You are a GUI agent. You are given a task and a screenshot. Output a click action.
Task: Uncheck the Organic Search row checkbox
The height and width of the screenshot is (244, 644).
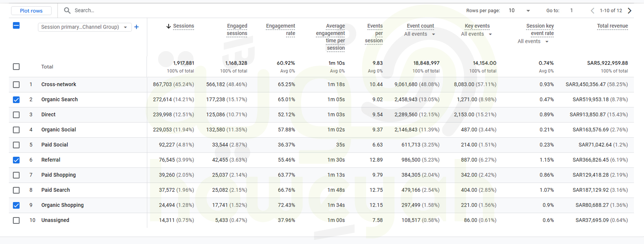tap(16, 99)
